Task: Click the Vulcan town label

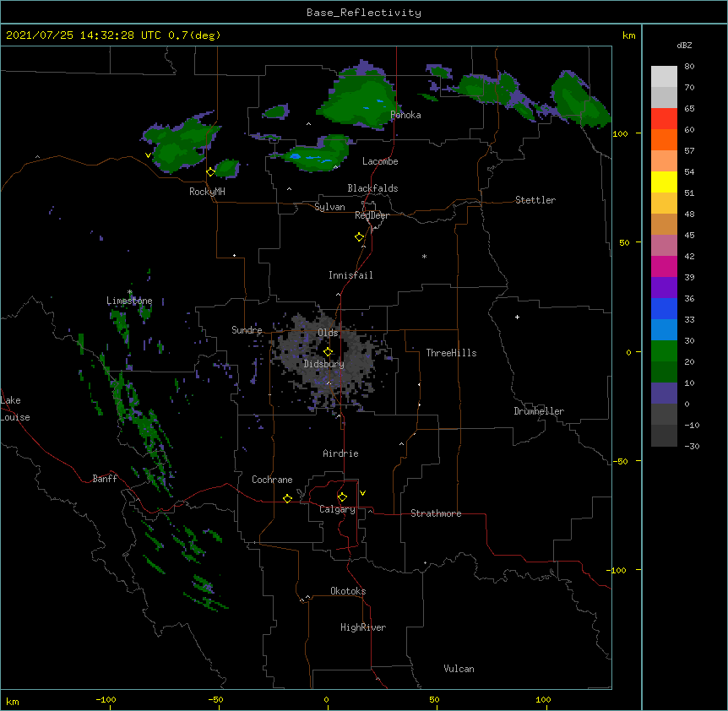Action: point(459,669)
